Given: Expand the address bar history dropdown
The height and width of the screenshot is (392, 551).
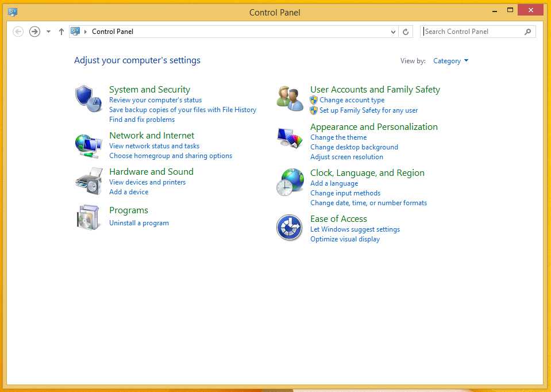Looking at the screenshot, I should (393, 32).
